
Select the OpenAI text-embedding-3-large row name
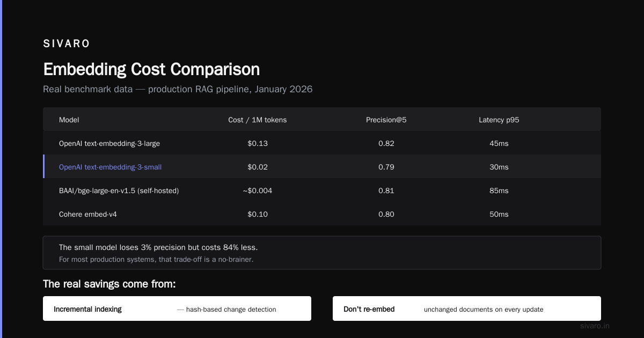pos(109,143)
